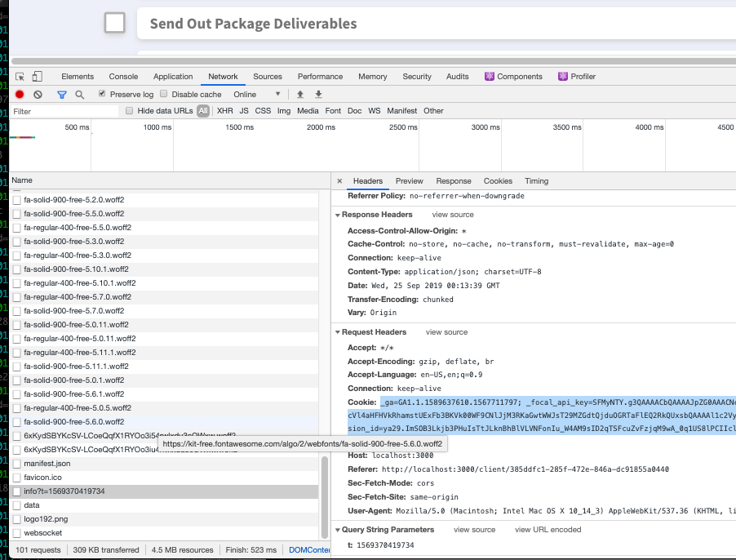Show the Cookies tab of request
This screenshot has height=560, width=736.
coord(498,181)
